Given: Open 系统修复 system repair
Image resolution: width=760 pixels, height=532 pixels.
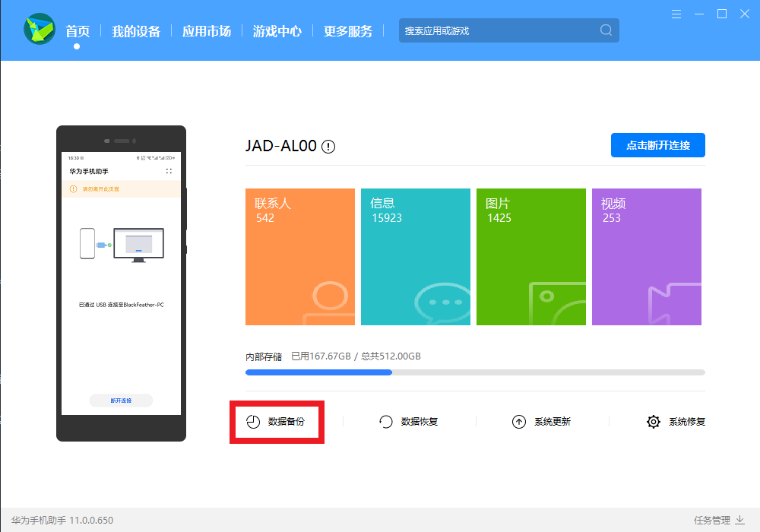Looking at the screenshot, I should [676, 422].
